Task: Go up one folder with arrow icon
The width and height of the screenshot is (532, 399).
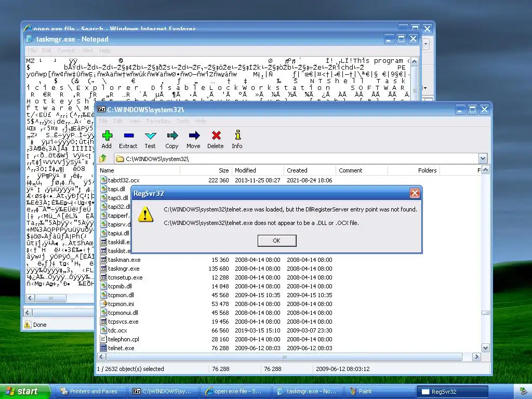Action: click(x=103, y=158)
